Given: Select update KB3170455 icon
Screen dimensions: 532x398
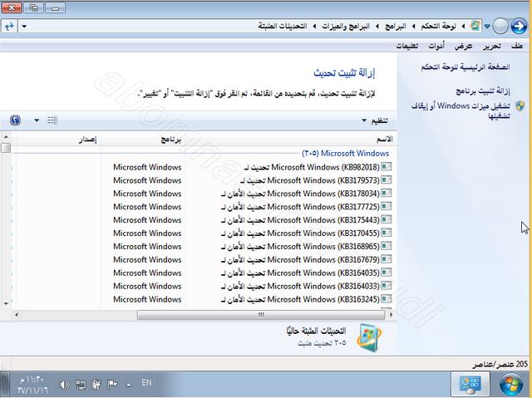Looking at the screenshot, I should [x=386, y=233].
